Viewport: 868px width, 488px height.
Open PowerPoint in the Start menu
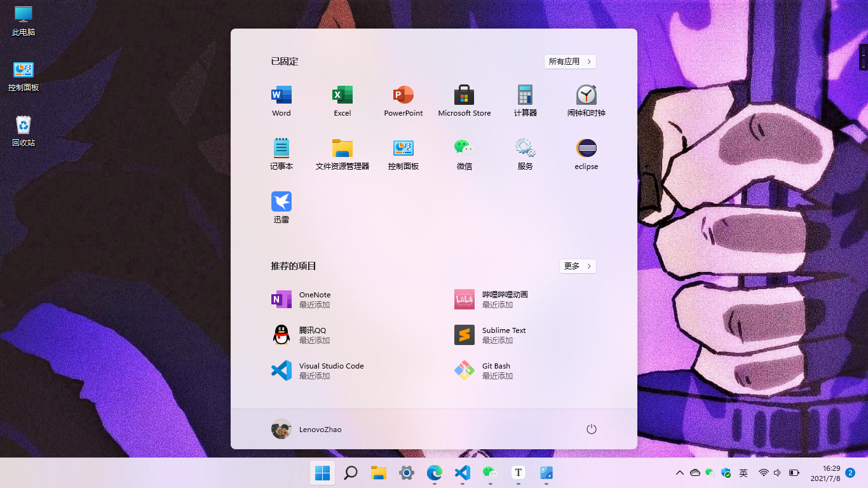point(403,101)
